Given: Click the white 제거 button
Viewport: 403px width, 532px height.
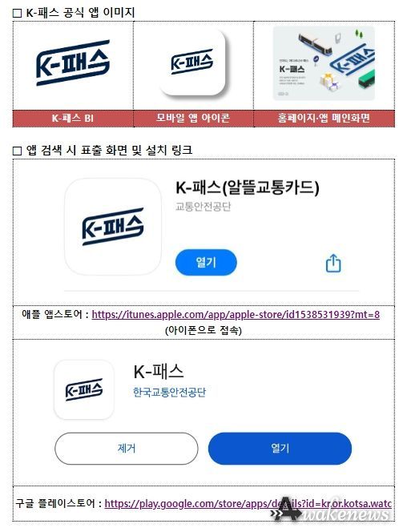Looking at the screenshot, I should pyautogui.click(x=127, y=448).
